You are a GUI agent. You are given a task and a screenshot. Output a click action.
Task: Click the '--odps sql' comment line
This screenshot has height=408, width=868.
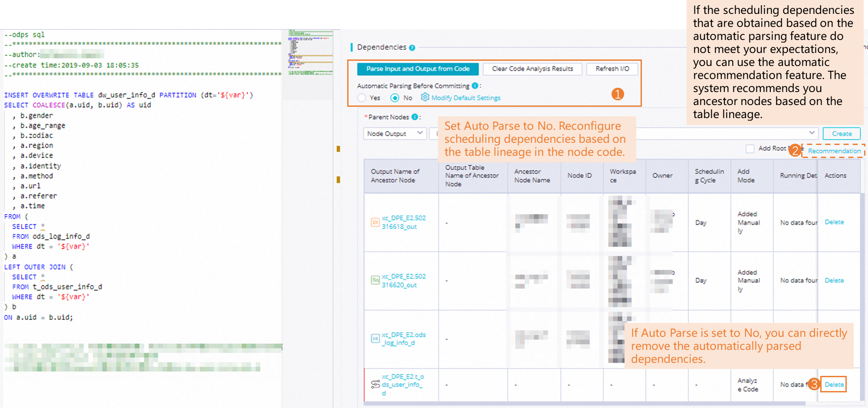(24, 35)
